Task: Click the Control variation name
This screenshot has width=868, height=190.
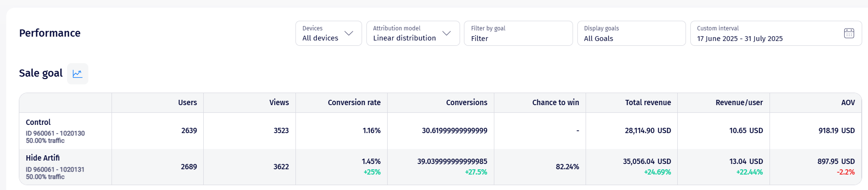Action: coord(38,122)
